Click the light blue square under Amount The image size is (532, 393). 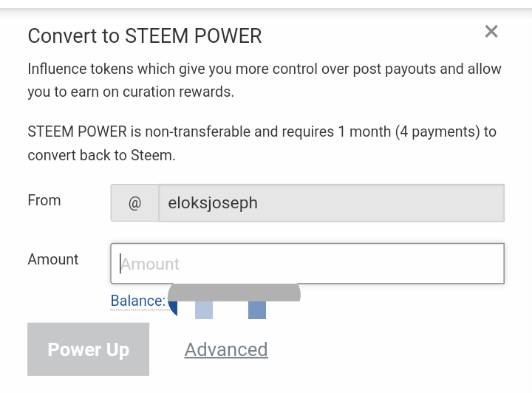click(x=204, y=310)
